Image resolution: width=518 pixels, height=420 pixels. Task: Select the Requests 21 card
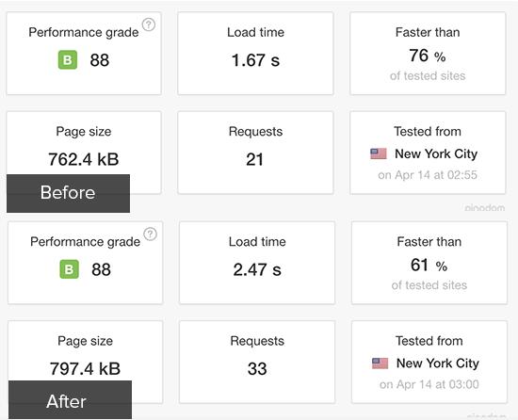[255, 153]
